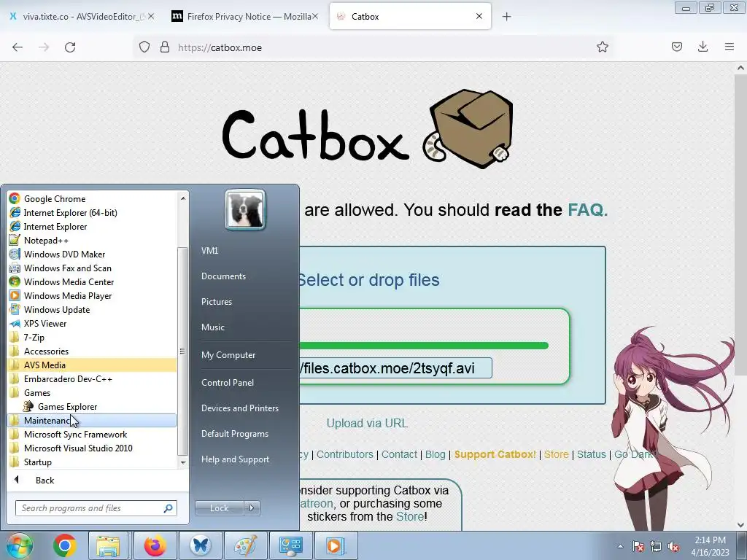The image size is (747, 560).
Task: Open the FAQ link on Catbox
Action: 587,210
